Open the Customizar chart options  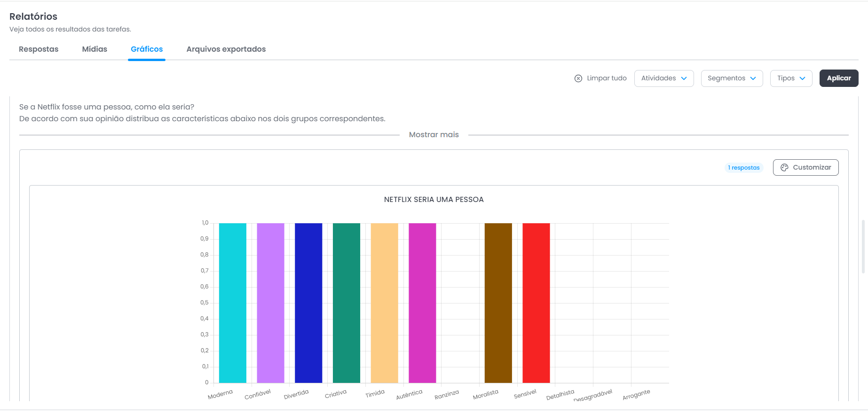805,167
